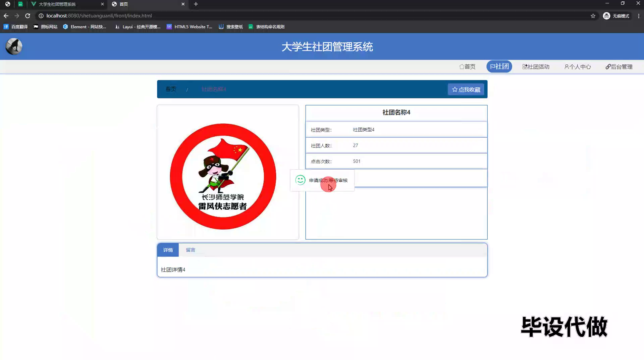The image size is (644, 360).
Task: Open the Chrome three-dot menu
Action: tap(639, 16)
